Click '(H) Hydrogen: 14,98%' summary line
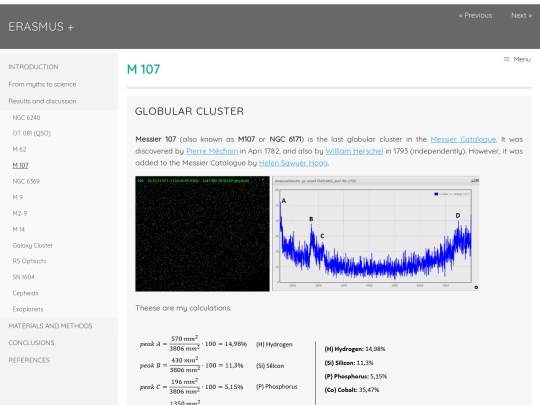 click(355, 349)
